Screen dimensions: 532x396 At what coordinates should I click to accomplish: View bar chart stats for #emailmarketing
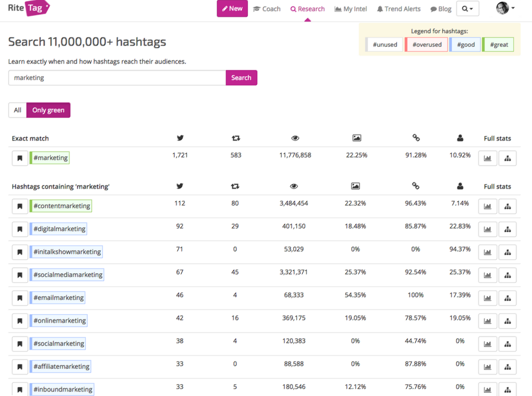click(487, 298)
